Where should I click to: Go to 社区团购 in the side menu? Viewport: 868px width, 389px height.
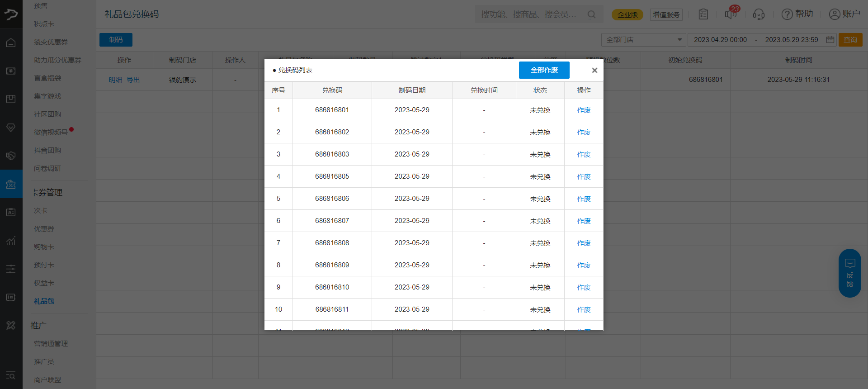47,114
